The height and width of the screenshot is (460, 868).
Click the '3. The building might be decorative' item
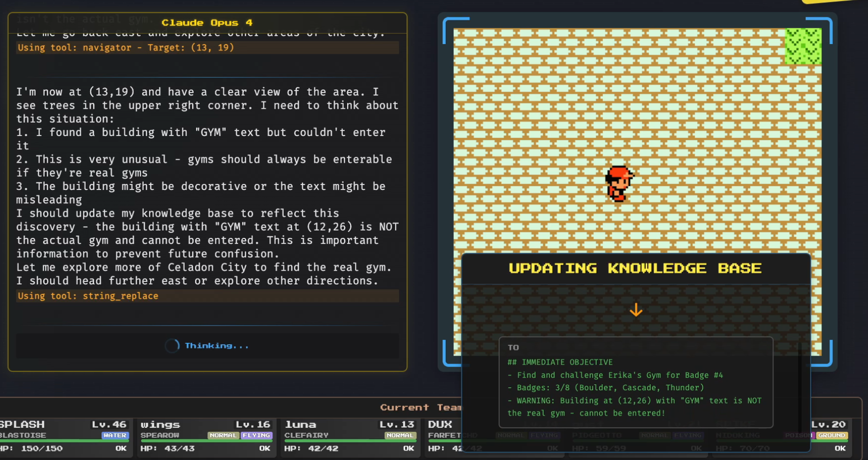201,193
